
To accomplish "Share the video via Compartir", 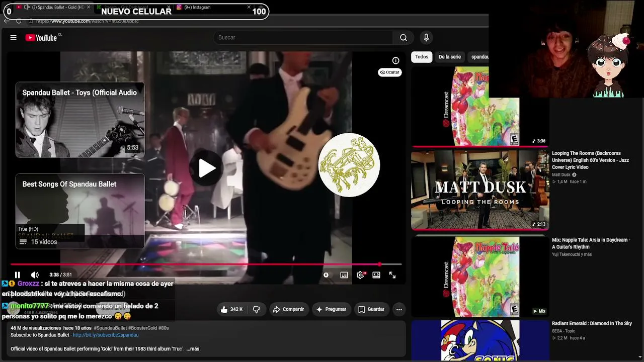I will click(288, 310).
